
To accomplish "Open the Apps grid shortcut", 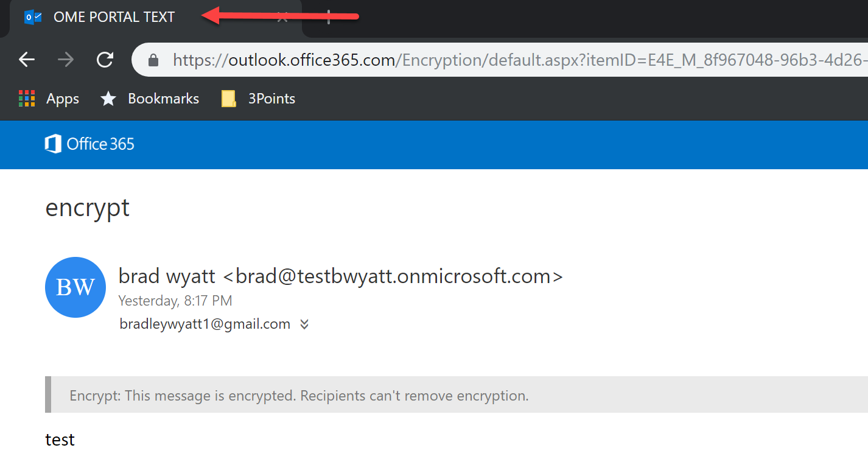I will (49, 99).
